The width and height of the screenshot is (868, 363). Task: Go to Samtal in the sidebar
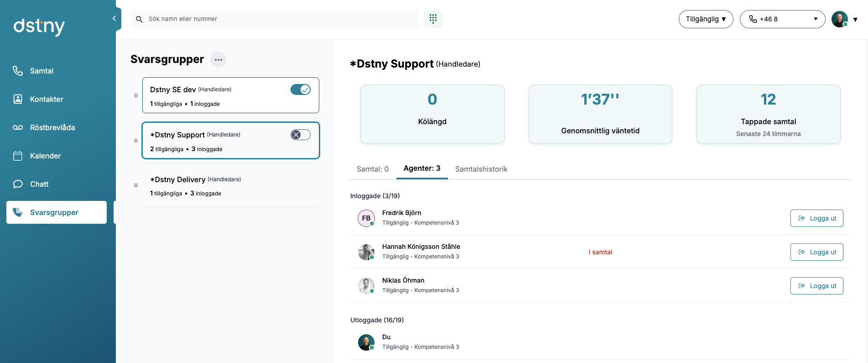coord(42,71)
